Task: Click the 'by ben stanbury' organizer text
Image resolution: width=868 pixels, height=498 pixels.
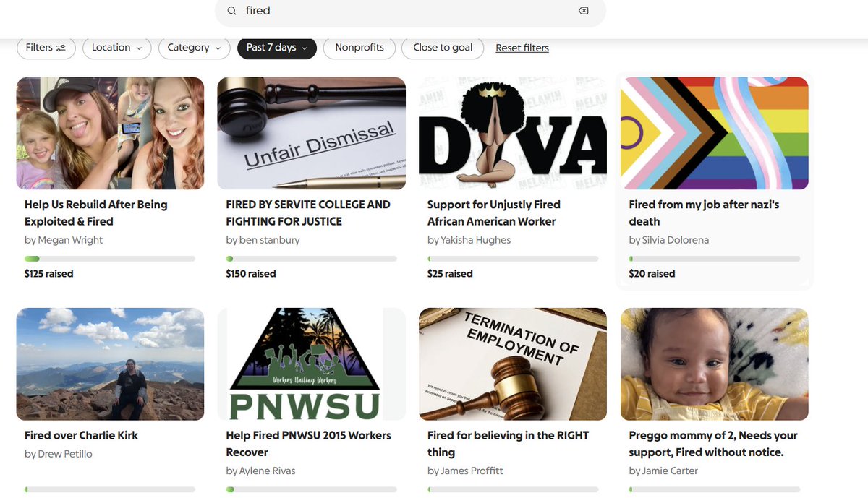Action: click(263, 240)
